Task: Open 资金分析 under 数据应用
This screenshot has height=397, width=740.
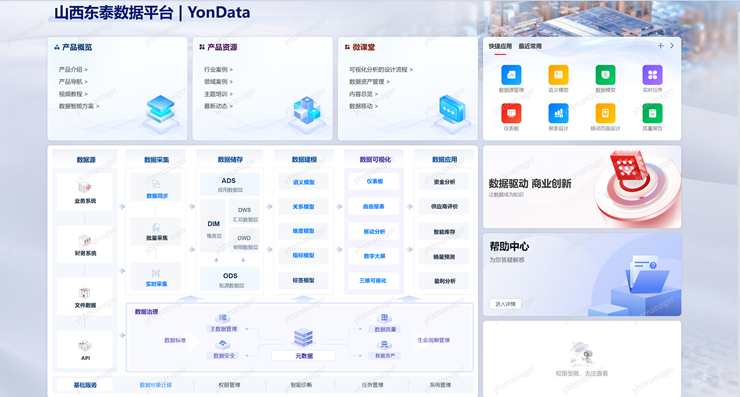Action: coord(444,182)
